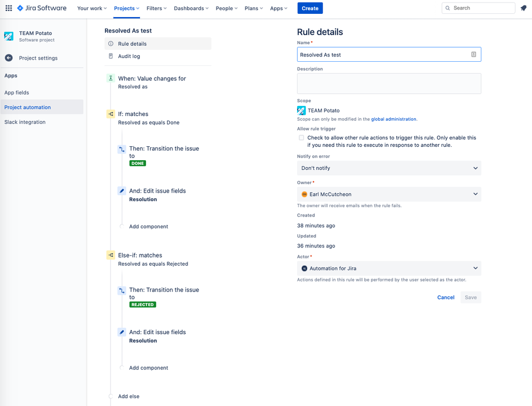This screenshot has height=406, width=532.
Task: Enable the Allow rule trigger checkbox
Action: [301, 138]
